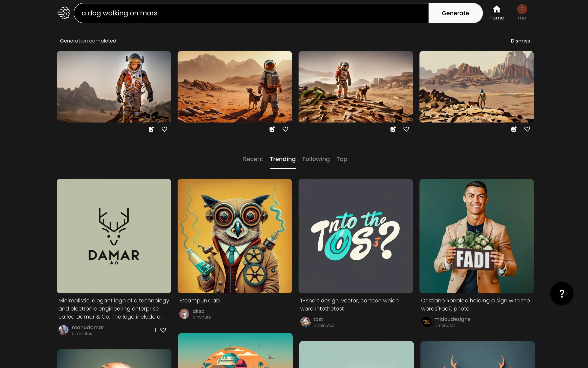The height and width of the screenshot is (368, 588).
Task: Open midoudesigne username link
Action: coord(452,319)
